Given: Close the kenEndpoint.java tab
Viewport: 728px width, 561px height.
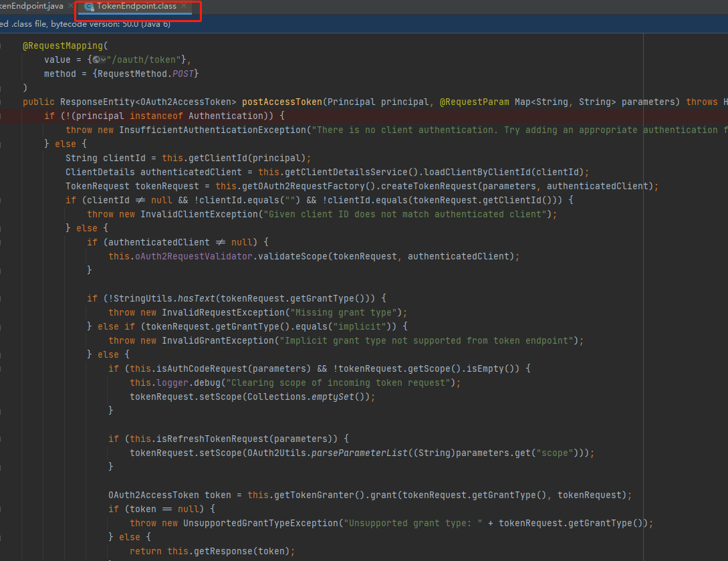Looking at the screenshot, I should pyautogui.click(x=71, y=6).
